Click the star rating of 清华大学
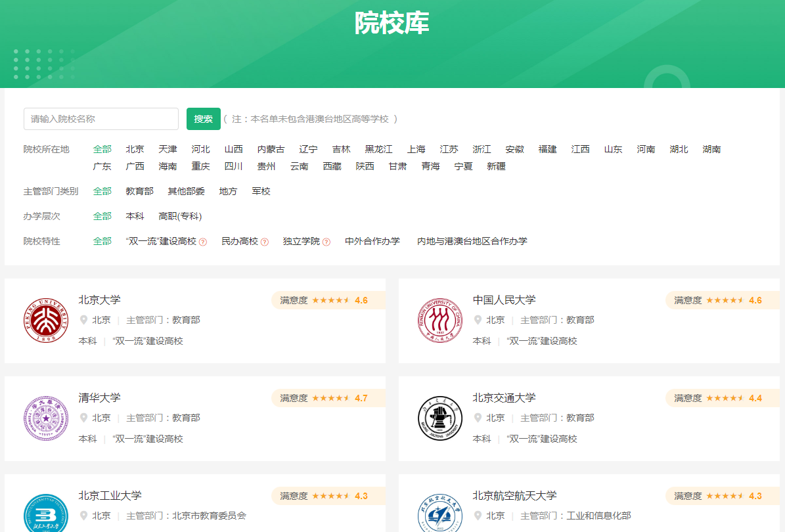 tap(330, 399)
